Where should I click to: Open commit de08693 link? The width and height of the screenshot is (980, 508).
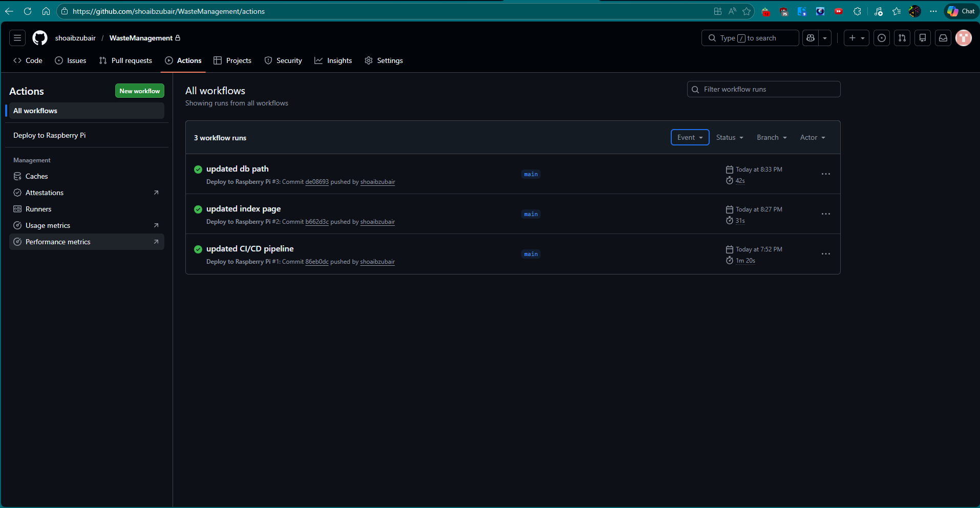(x=317, y=182)
